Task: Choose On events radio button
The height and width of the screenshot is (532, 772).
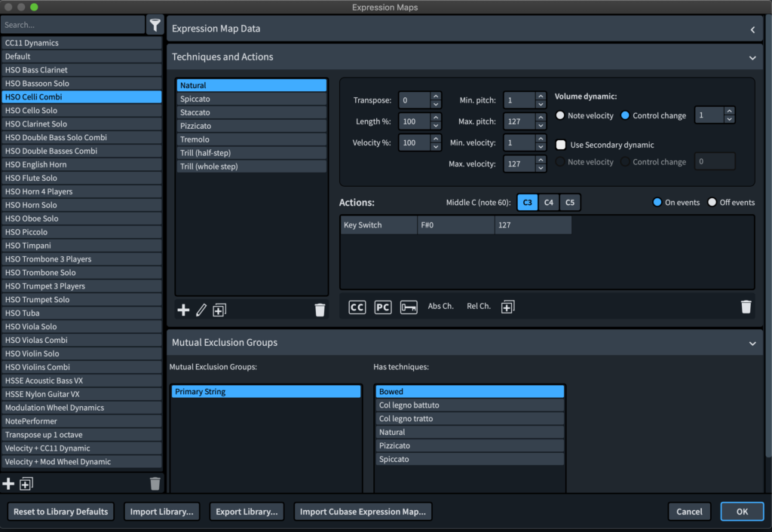Action: (x=657, y=202)
